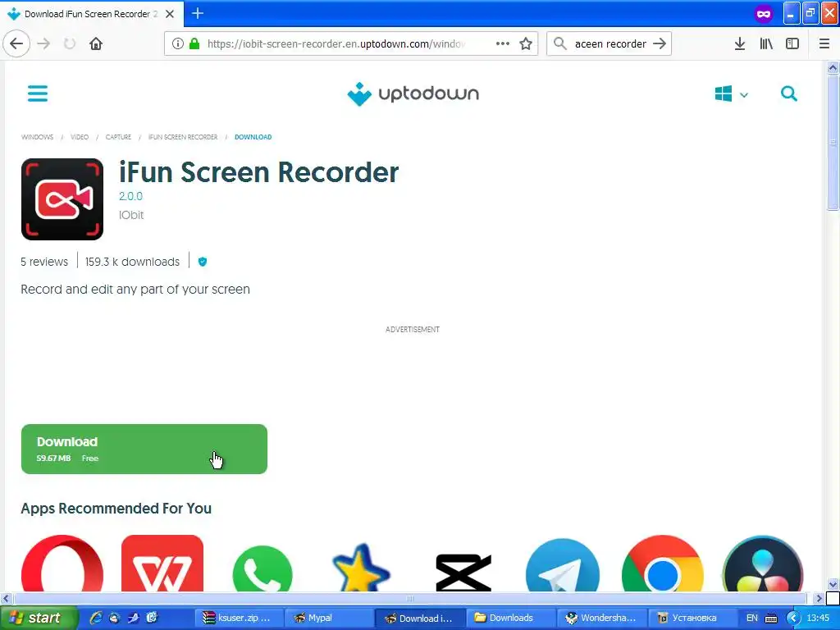The width and height of the screenshot is (840, 630).
Task: Open the Google Chrome recommended app
Action: click(663, 563)
